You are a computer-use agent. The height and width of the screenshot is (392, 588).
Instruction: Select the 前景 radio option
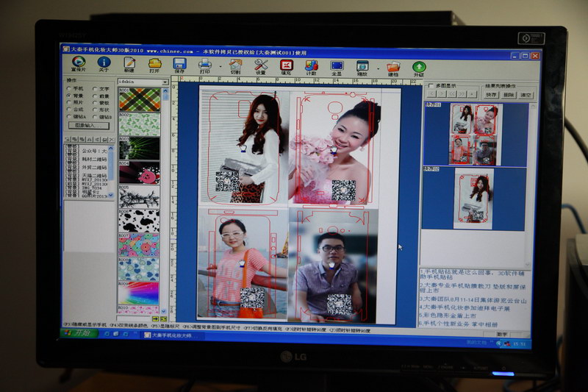(x=101, y=96)
